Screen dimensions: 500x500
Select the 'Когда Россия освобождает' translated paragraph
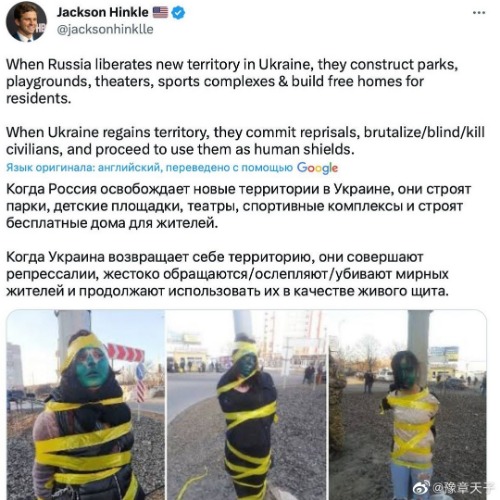(x=239, y=206)
